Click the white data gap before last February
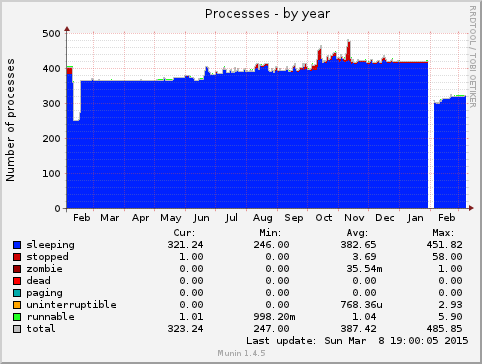482x364 pixels. coord(431,135)
